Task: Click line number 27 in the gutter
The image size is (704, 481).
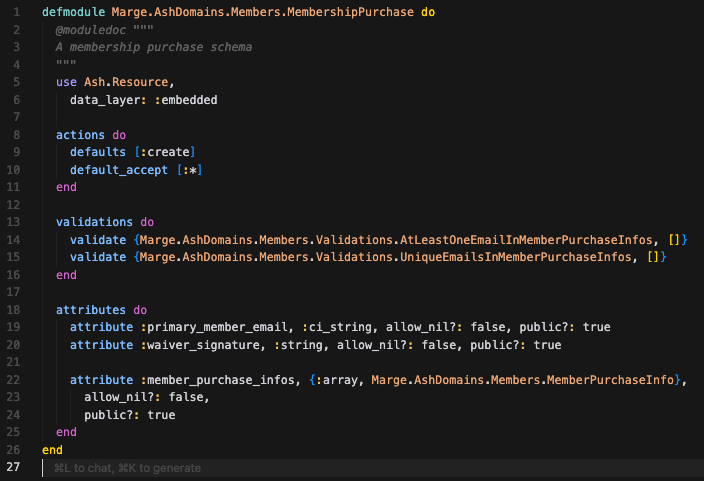Action: 14,468
